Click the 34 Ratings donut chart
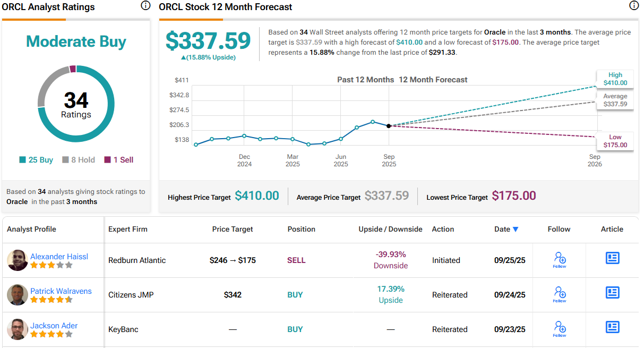The height and width of the screenshot is (348, 644). click(76, 104)
